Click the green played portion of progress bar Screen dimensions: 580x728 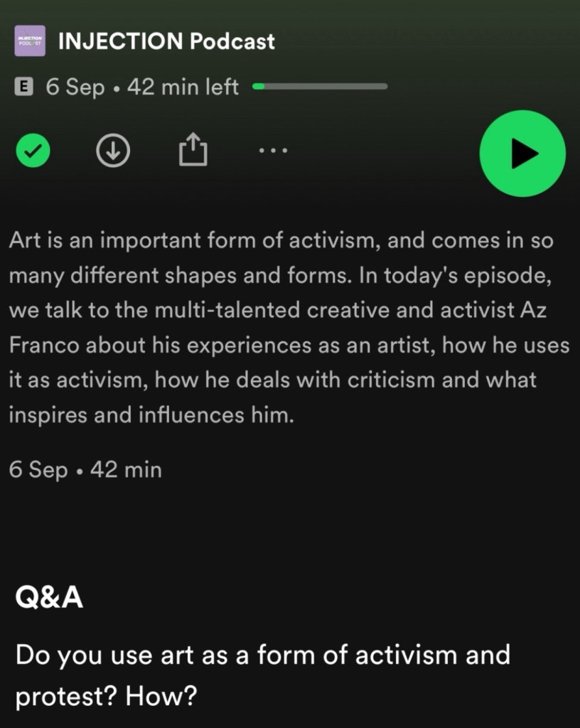[259, 87]
